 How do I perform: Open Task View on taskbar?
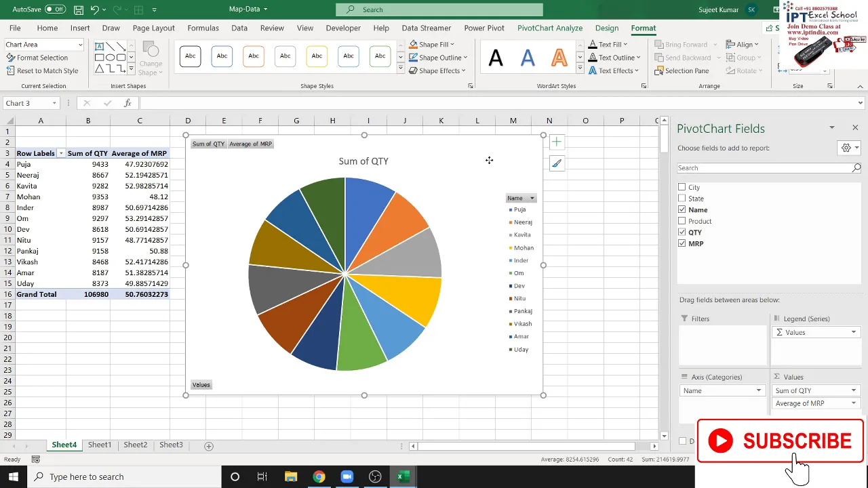(x=262, y=476)
